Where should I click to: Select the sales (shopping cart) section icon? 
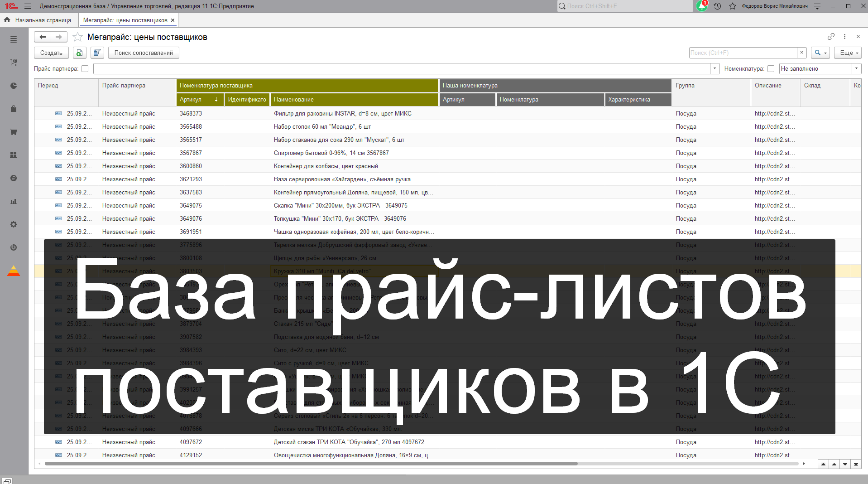[x=13, y=132]
